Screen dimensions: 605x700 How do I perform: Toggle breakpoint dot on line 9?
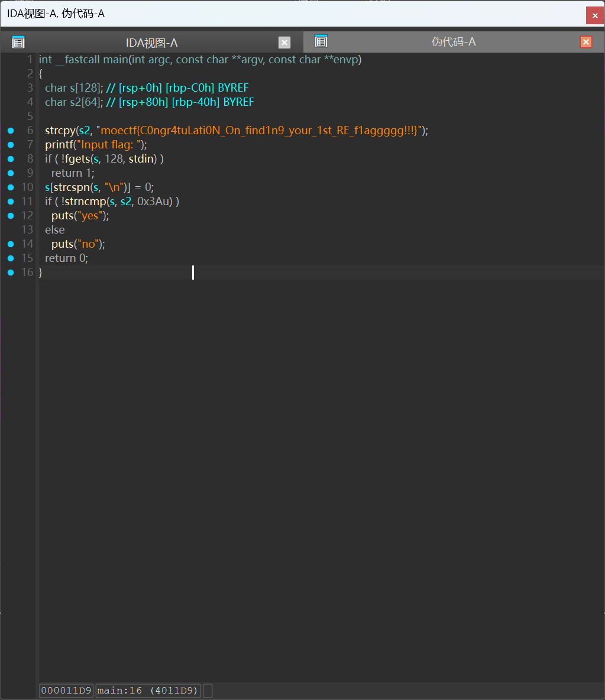click(x=11, y=173)
